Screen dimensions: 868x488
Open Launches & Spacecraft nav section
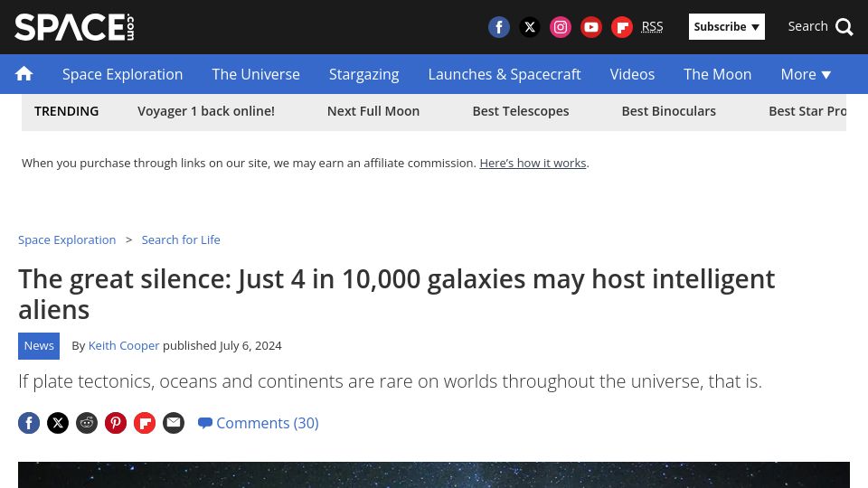pos(505,74)
